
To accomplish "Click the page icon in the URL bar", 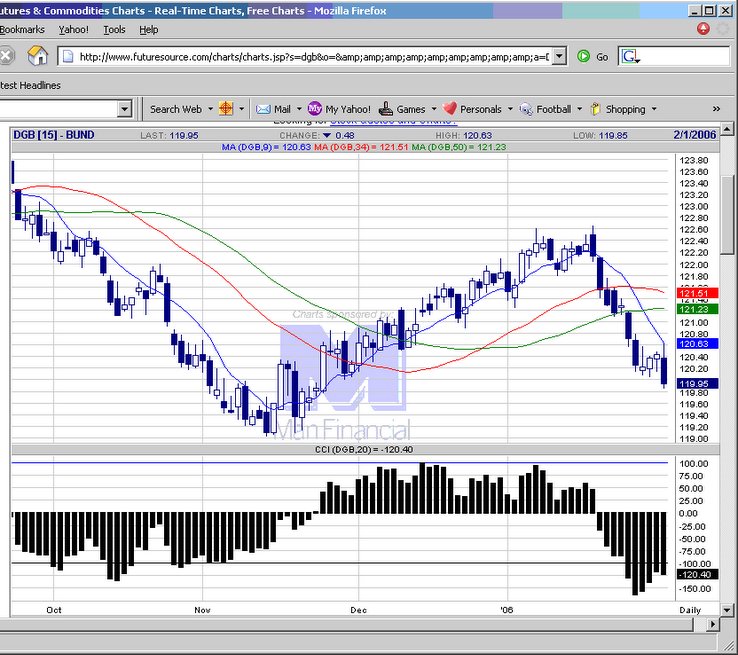I will click(x=68, y=56).
